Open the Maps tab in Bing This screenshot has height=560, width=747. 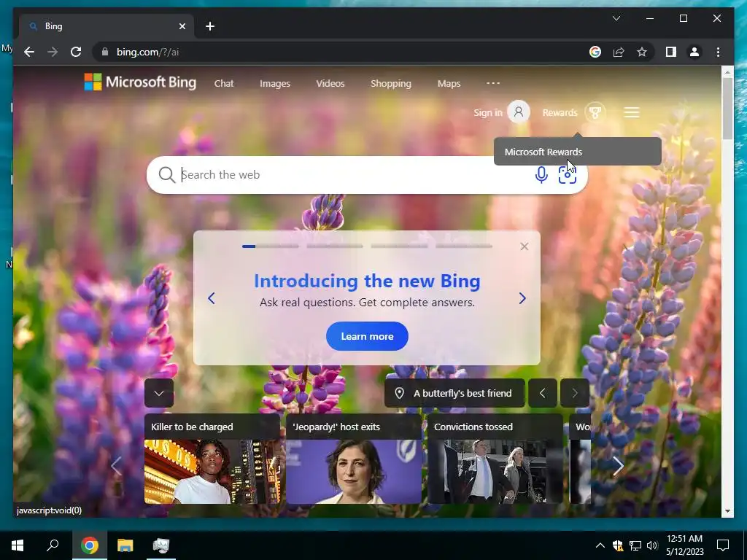pos(449,83)
